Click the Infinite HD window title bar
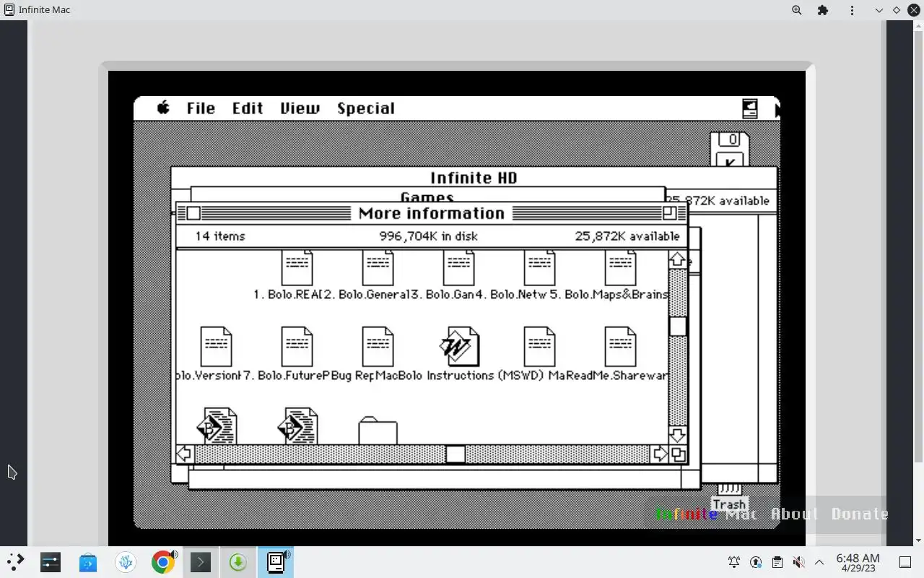Screen dimensions: 924x578 [x=474, y=177]
